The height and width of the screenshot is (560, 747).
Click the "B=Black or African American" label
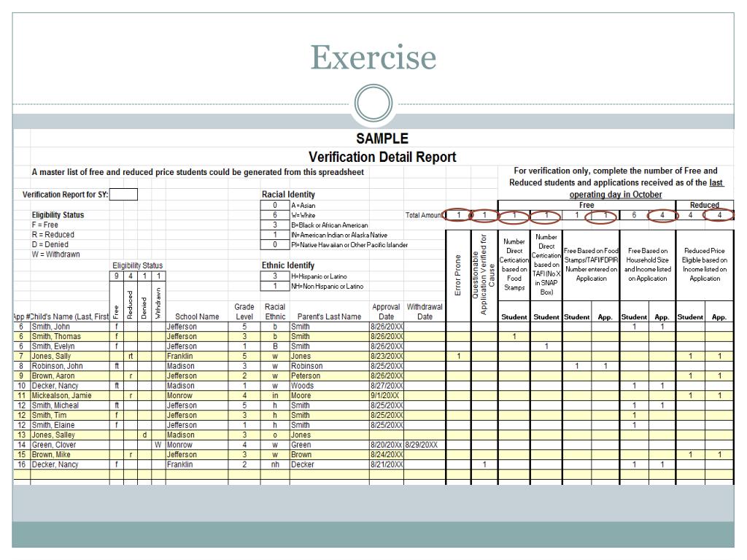[330, 225]
